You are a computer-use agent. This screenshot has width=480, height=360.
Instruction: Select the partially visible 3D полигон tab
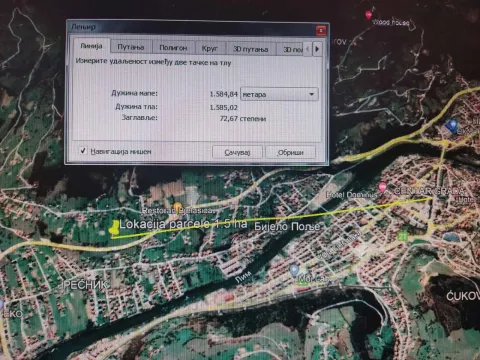(290, 49)
